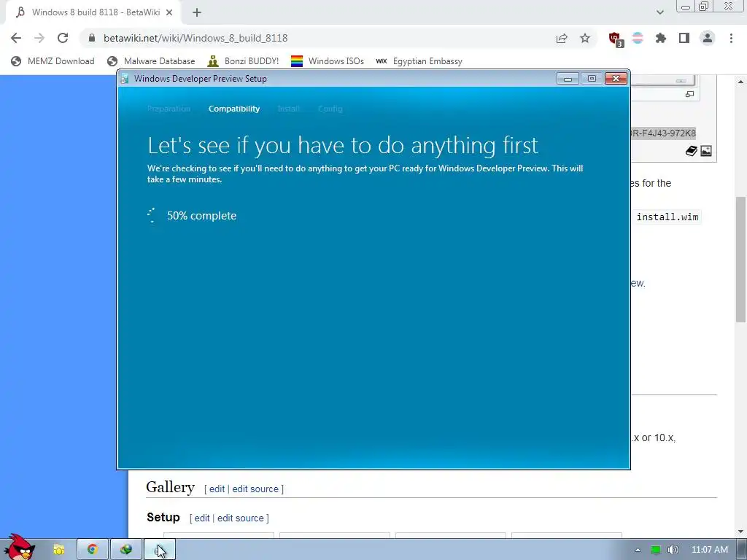The height and width of the screenshot is (560, 747).
Task: Close the Windows 8 build 8118 tab
Action: click(x=169, y=12)
